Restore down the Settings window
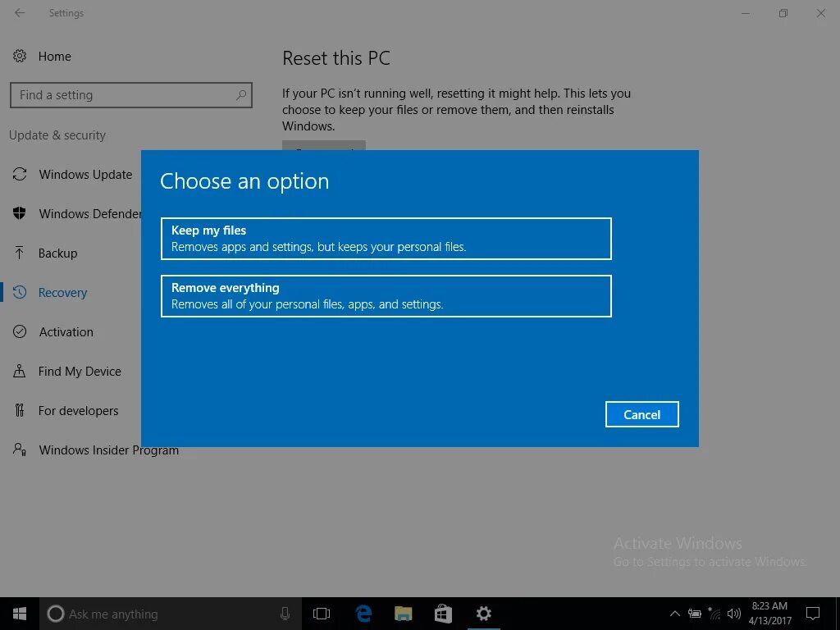 tap(783, 13)
